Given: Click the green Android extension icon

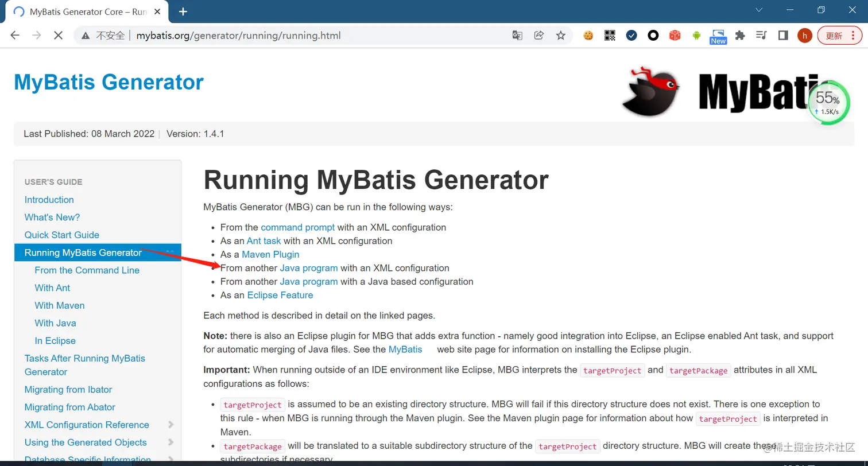Looking at the screenshot, I should [697, 36].
